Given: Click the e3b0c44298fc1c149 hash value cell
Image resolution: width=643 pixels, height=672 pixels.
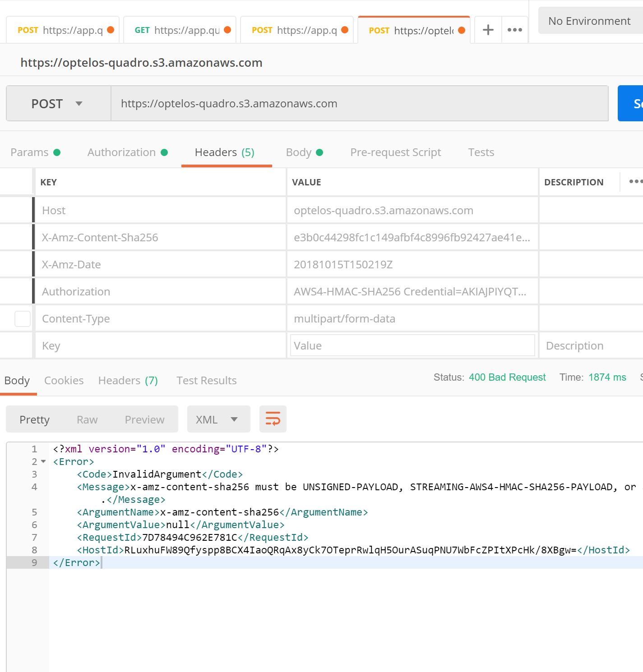Looking at the screenshot, I should coord(412,237).
